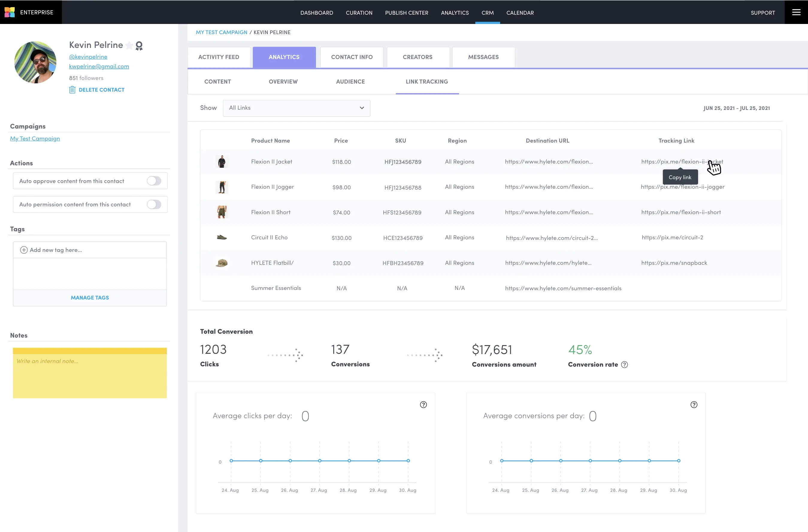Click help icon on average conversions chart

(x=694, y=405)
